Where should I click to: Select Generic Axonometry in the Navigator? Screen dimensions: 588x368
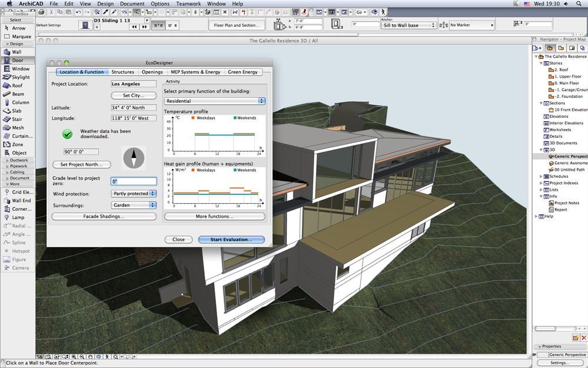[x=569, y=163]
